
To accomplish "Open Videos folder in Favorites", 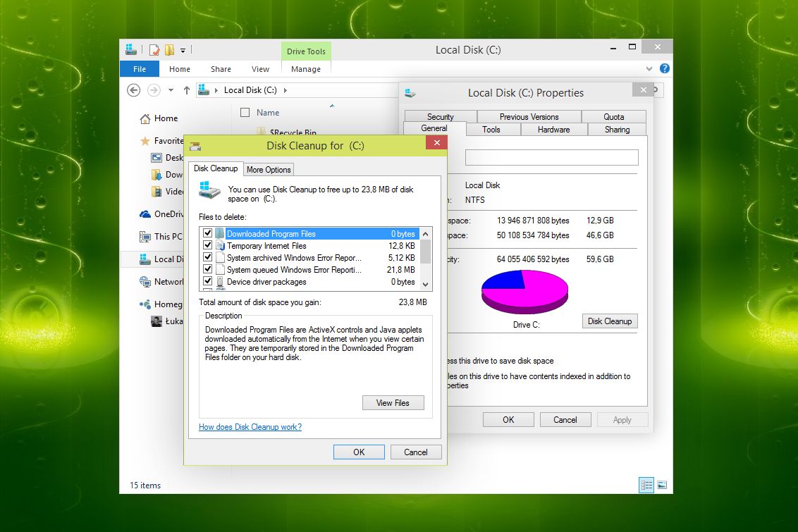I will pyautogui.click(x=168, y=191).
